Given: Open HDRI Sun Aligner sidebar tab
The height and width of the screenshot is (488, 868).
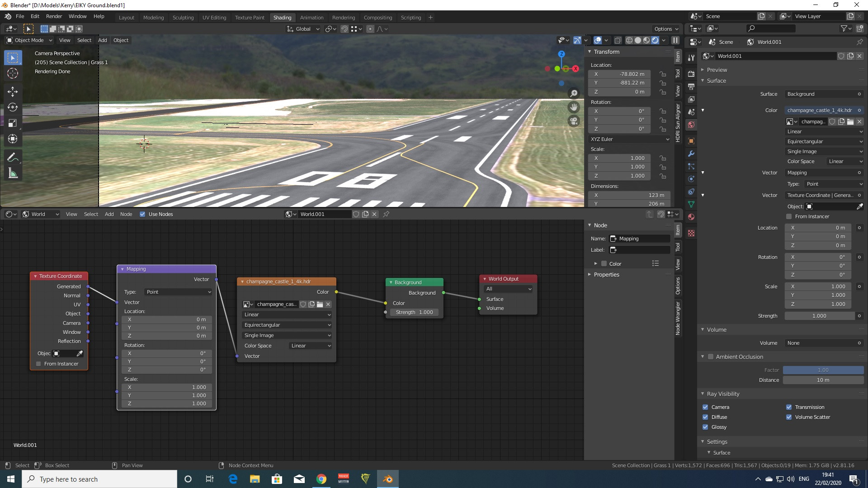Looking at the screenshot, I should [678, 123].
